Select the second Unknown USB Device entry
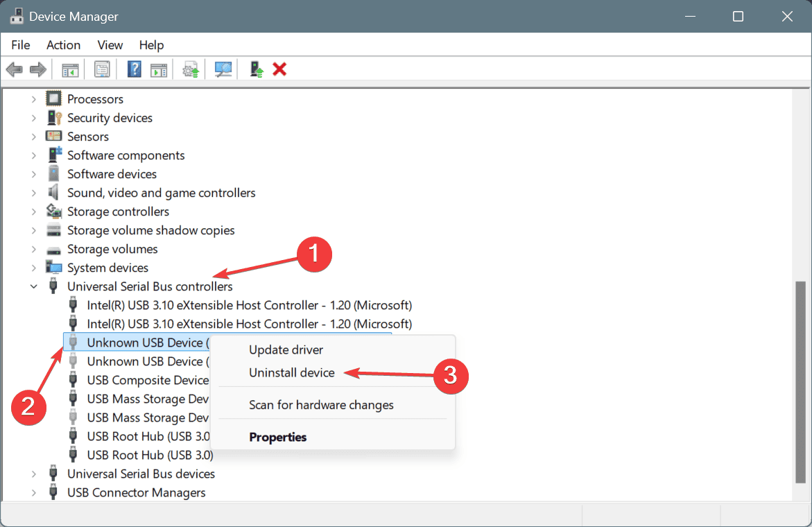The image size is (812, 527). [148, 361]
